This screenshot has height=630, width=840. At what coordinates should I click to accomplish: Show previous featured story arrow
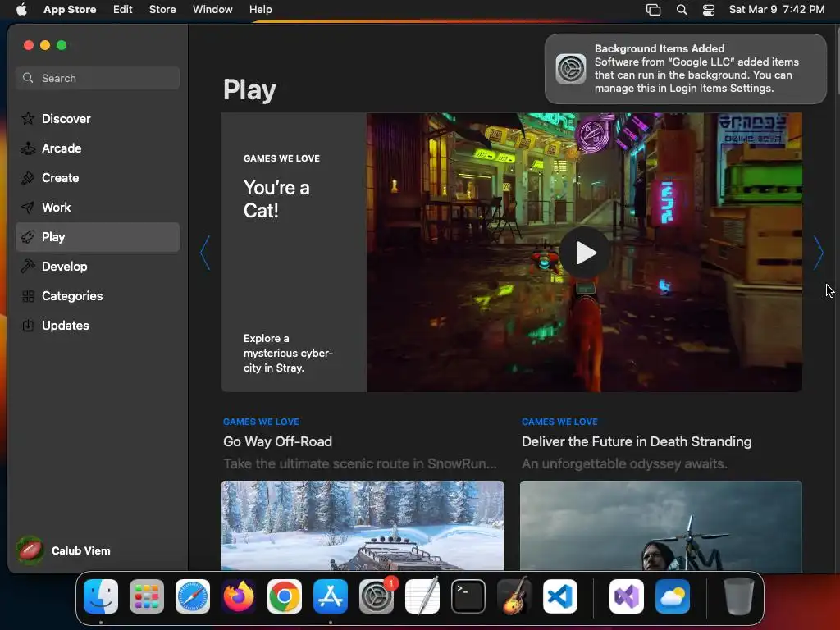pos(204,253)
